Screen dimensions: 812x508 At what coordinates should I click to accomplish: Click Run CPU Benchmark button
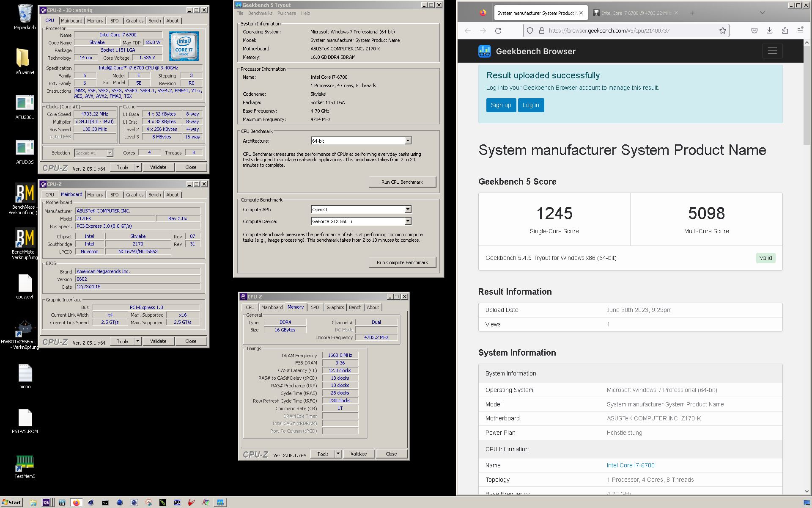tap(402, 182)
